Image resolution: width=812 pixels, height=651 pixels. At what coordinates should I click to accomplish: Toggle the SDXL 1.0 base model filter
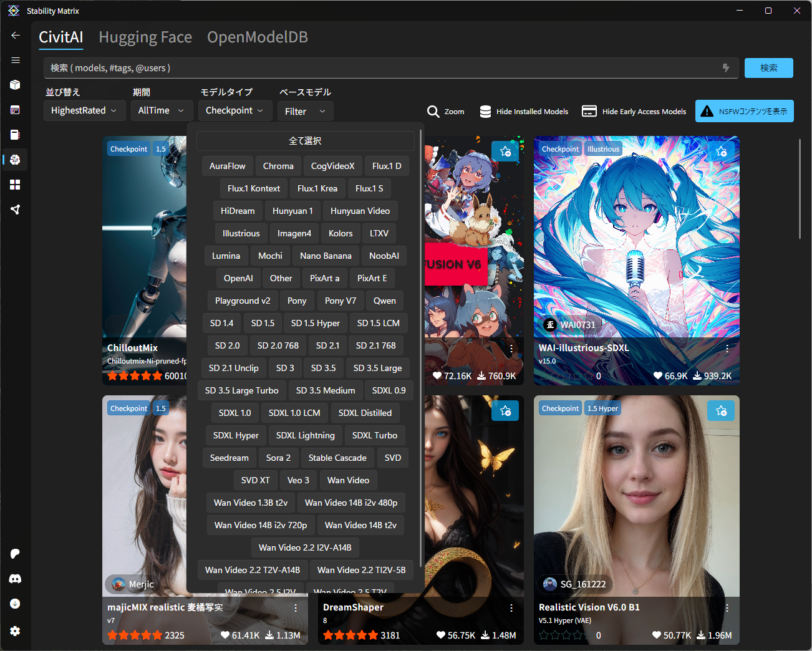click(x=234, y=413)
